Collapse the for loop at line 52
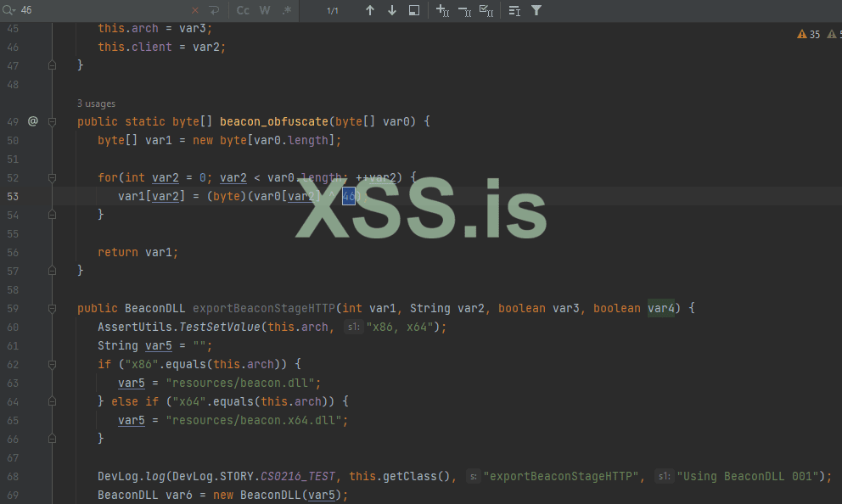Image resolution: width=842 pixels, height=504 pixels. pos(52,177)
